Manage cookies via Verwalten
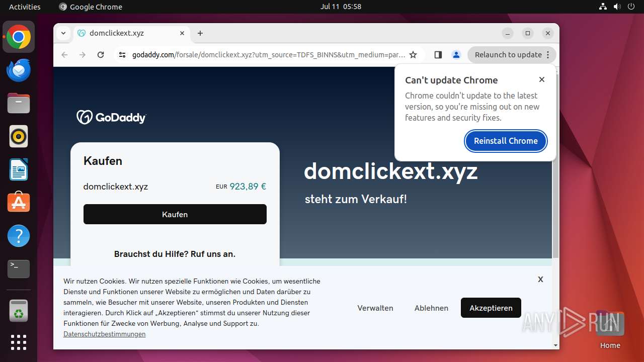The height and width of the screenshot is (362, 644). [375, 308]
